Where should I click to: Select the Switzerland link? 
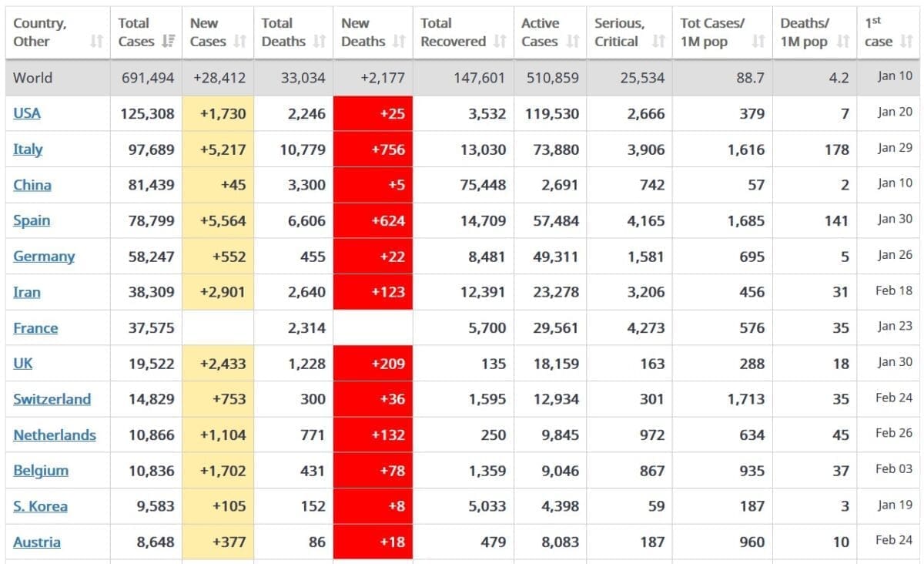(x=52, y=399)
